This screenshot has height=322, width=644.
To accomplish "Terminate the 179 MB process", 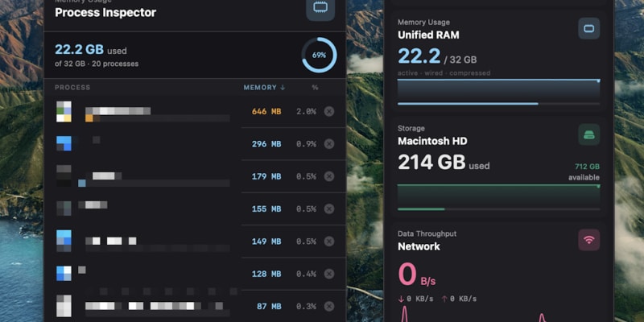I will click(329, 176).
